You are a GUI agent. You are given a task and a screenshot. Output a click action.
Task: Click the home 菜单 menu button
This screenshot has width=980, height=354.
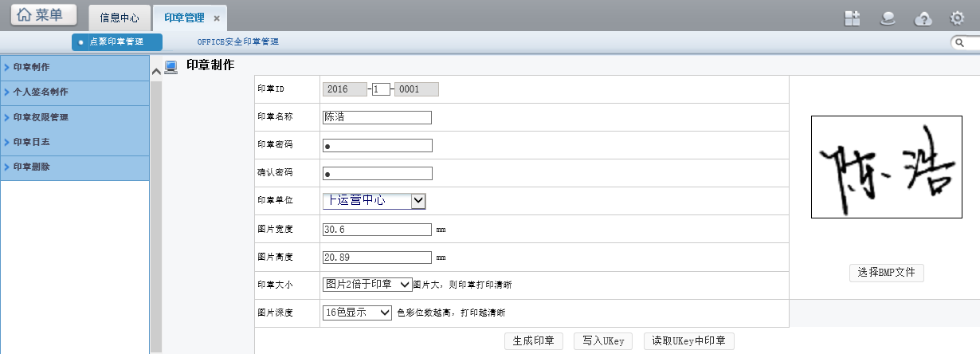[44, 15]
